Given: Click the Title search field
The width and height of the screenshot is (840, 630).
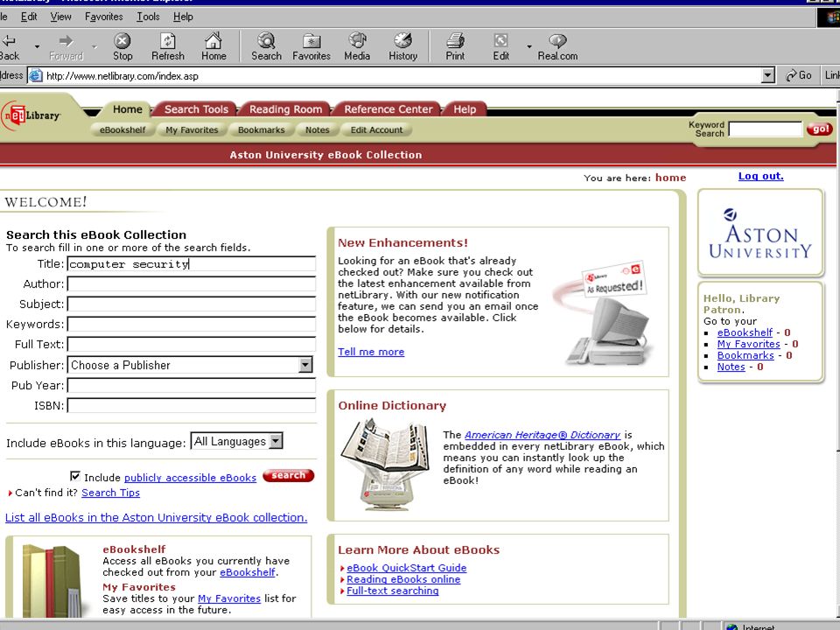Looking at the screenshot, I should point(192,263).
